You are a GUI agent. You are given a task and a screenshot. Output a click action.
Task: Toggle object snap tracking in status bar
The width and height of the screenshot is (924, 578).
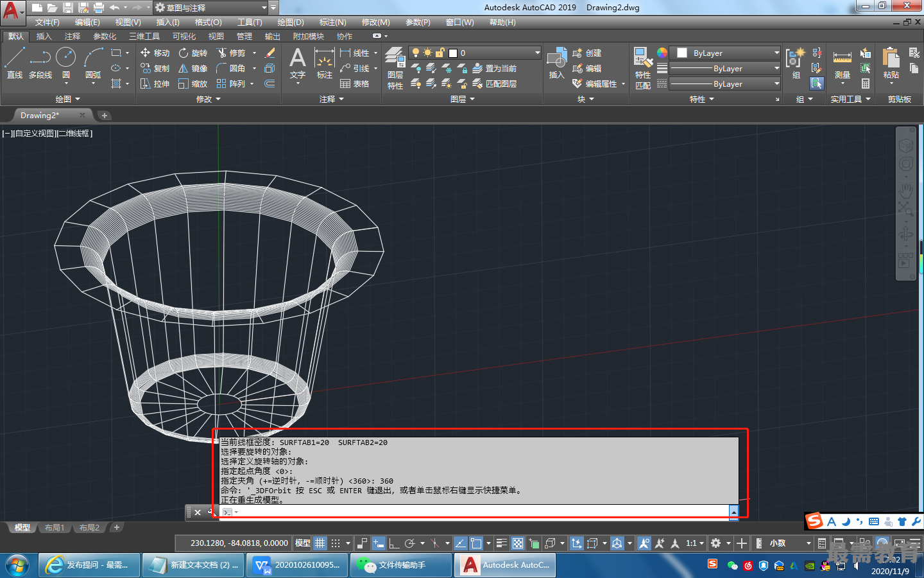(460, 543)
